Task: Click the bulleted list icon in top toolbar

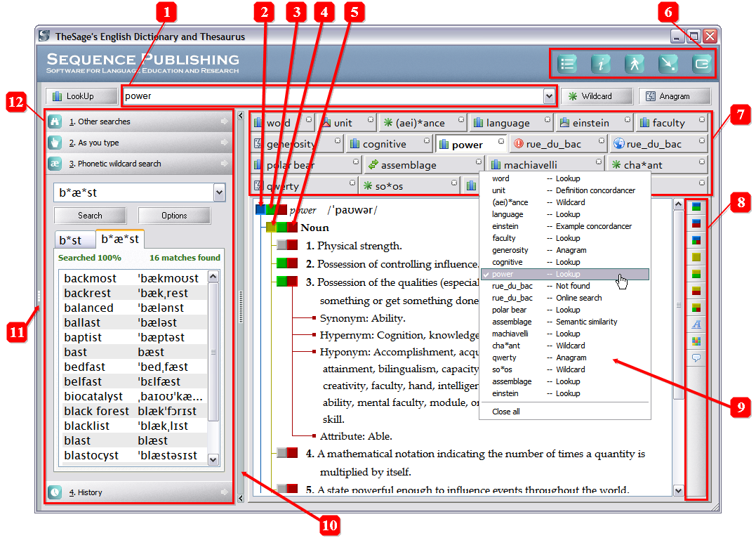Action: point(567,63)
